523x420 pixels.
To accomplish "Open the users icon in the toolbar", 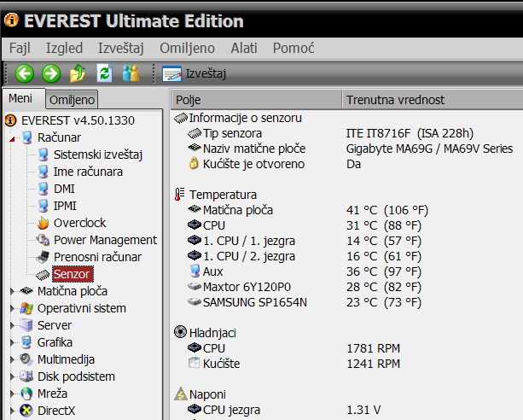I will click(x=131, y=73).
